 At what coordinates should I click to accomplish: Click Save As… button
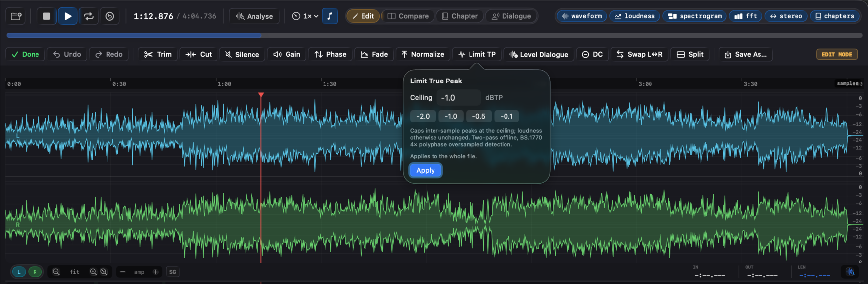click(746, 54)
